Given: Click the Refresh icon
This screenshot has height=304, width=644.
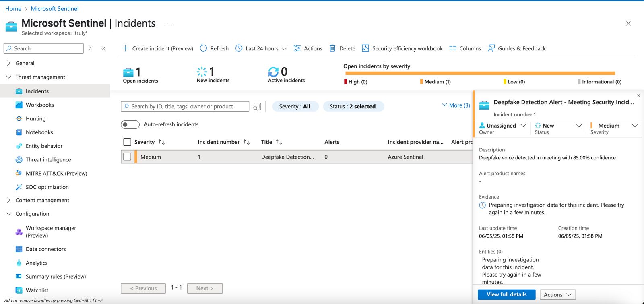Looking at the screenshot, I should coord(204,48).
